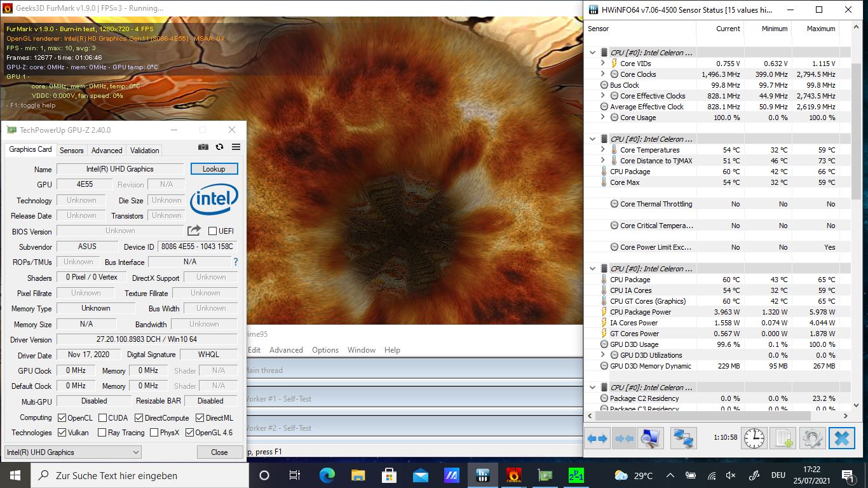
Task: Toggle Ray Tracing checkbox
Action: coord(102,432)
